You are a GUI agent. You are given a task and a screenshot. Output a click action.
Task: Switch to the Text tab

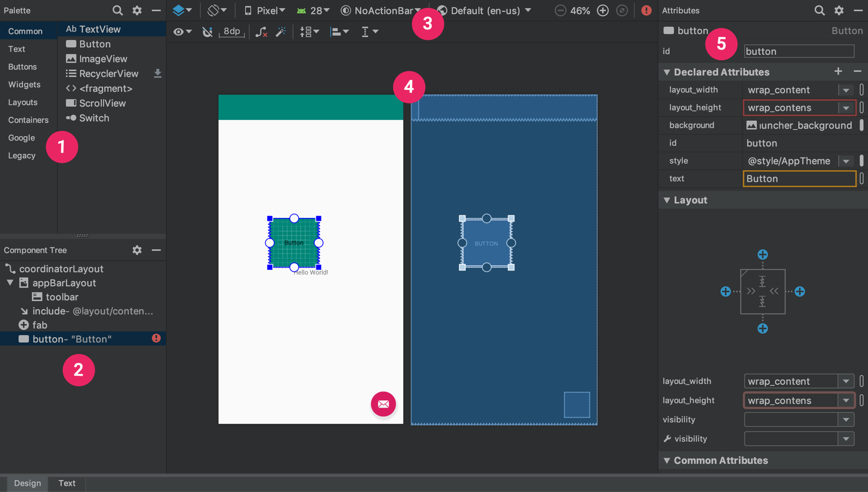(x=66, y=483)
